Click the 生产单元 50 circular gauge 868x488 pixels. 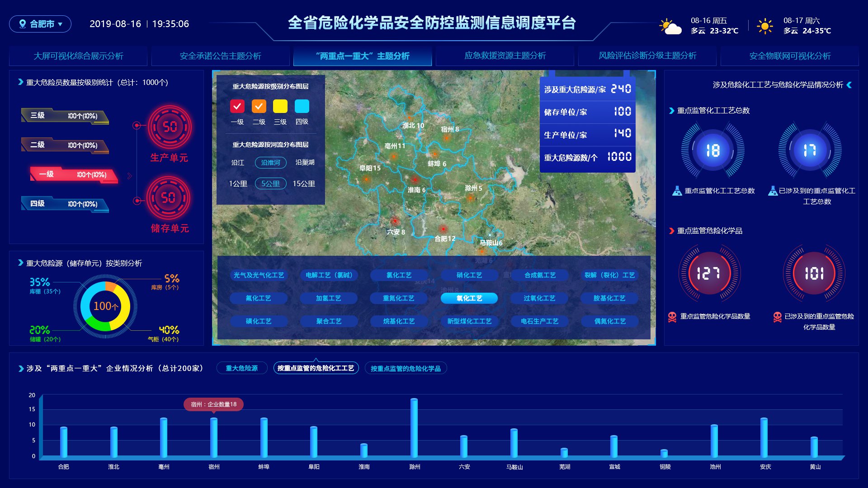point(170,127)
